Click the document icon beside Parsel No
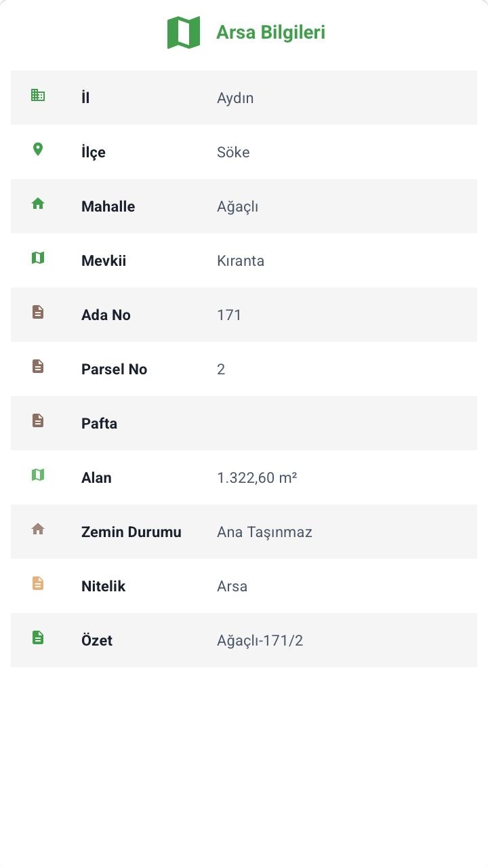 [x=38, y=366]
